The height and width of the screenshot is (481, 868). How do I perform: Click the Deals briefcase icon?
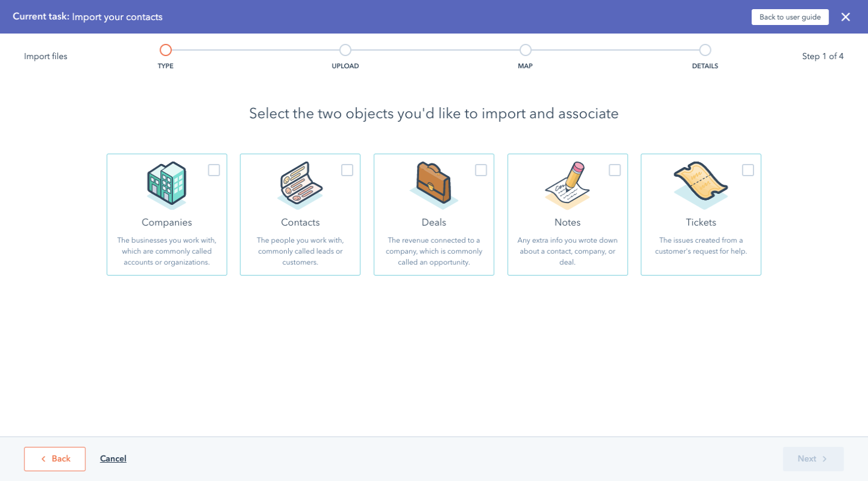pyautogui.click(x=434, y=185)
